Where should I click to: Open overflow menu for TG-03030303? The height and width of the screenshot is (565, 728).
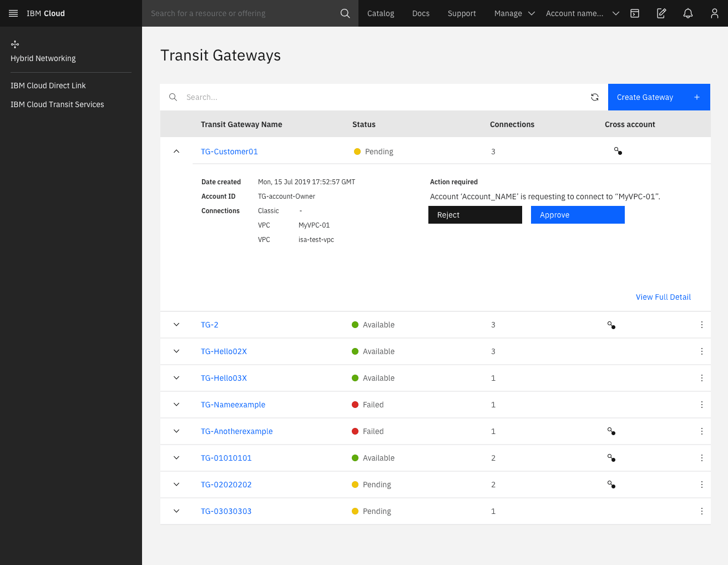point(702,511)
